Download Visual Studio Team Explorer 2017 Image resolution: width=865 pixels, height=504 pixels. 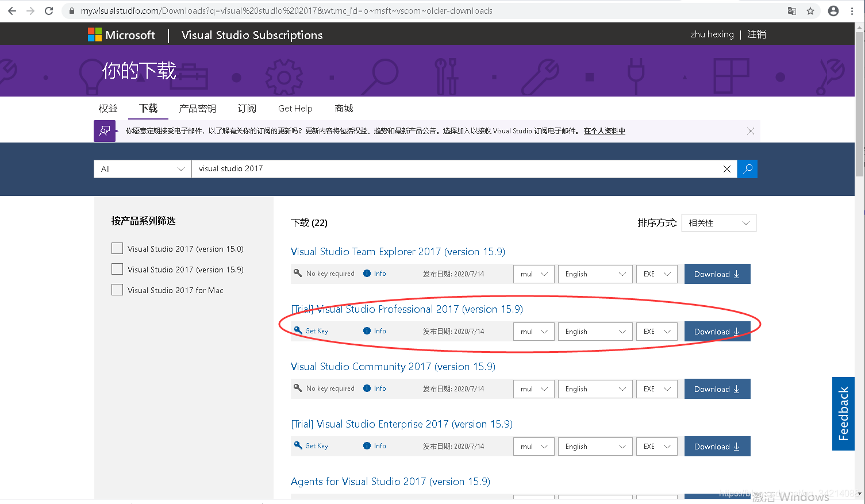click(x=717, y=274)
